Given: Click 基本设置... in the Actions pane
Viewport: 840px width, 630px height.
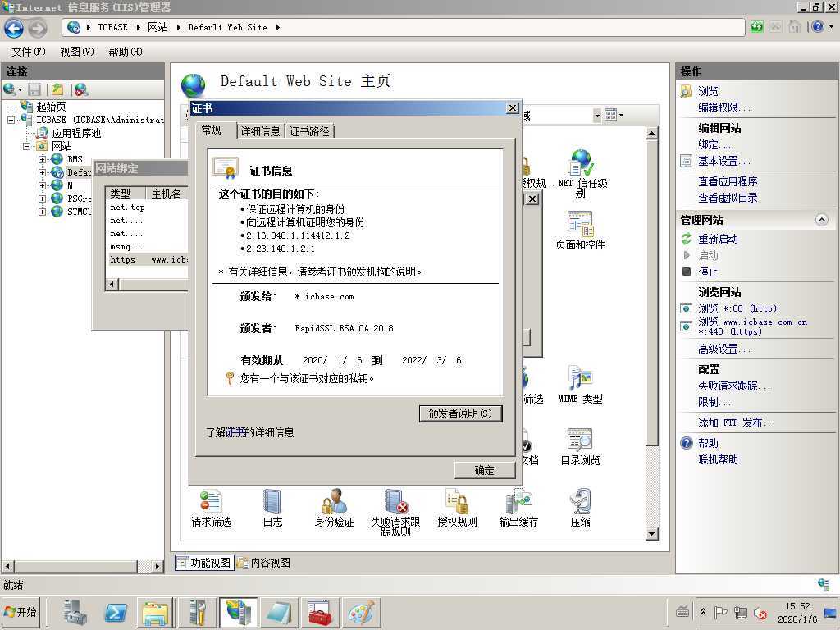Looking at the screenshot, I should pos(724,161).
